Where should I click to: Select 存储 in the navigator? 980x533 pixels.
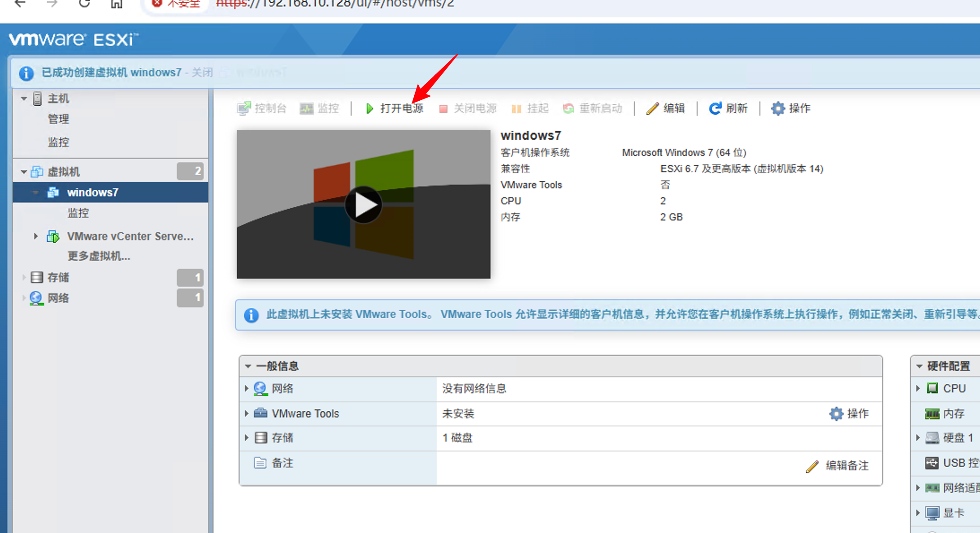pyautogui.click(x=58, y=278)
